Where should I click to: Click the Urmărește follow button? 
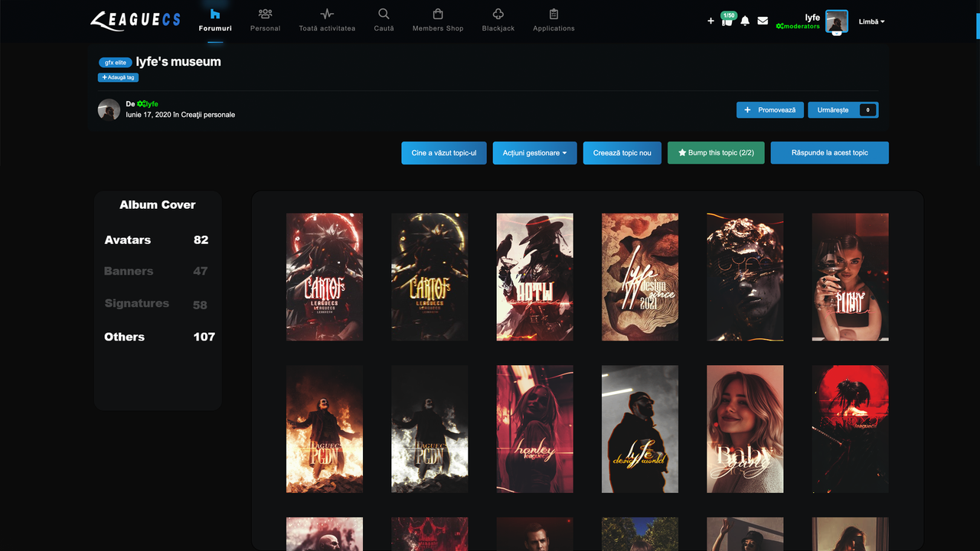point(843,110)
